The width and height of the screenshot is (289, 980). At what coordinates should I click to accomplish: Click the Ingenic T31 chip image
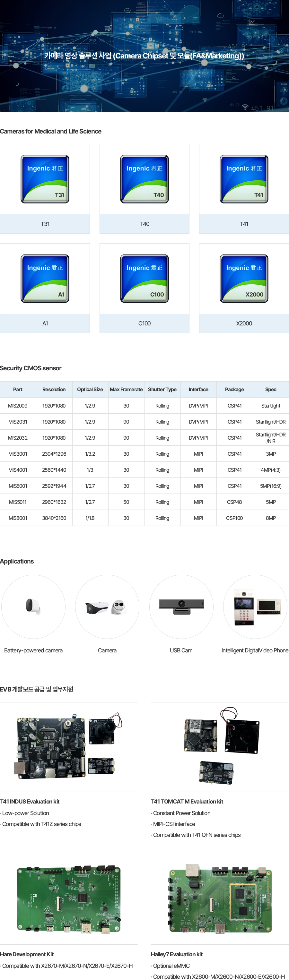pos(45,179)
